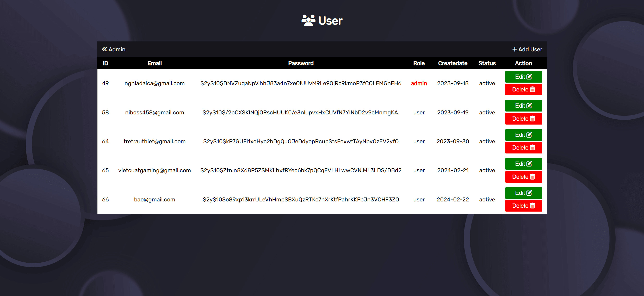Delete user nghiadaica@gmail.com
The image size is (644, 296).
523,90
